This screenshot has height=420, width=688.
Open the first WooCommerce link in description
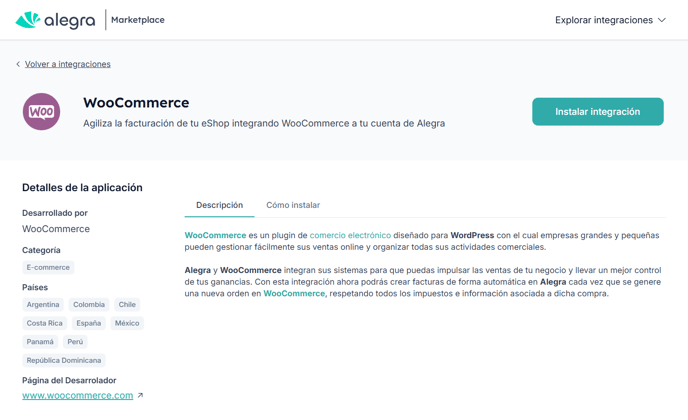(215, 235)
